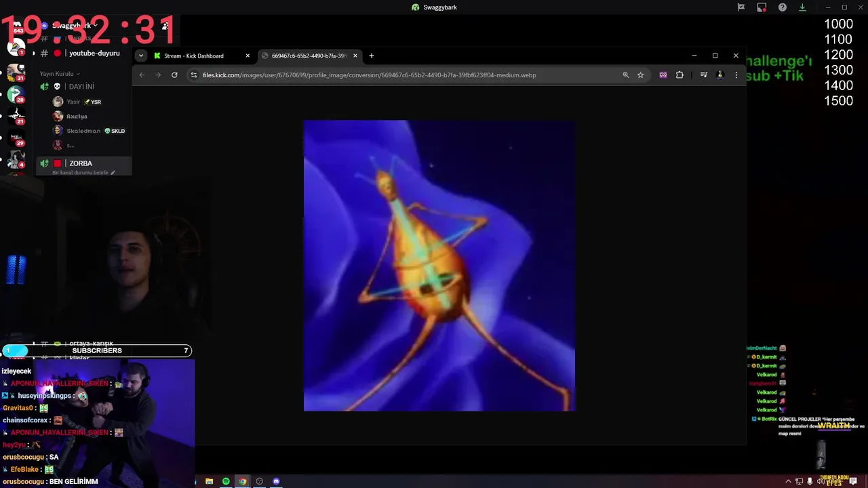Open Chrome from the taskbar
868x488 pixels.
tap(243, 481)
